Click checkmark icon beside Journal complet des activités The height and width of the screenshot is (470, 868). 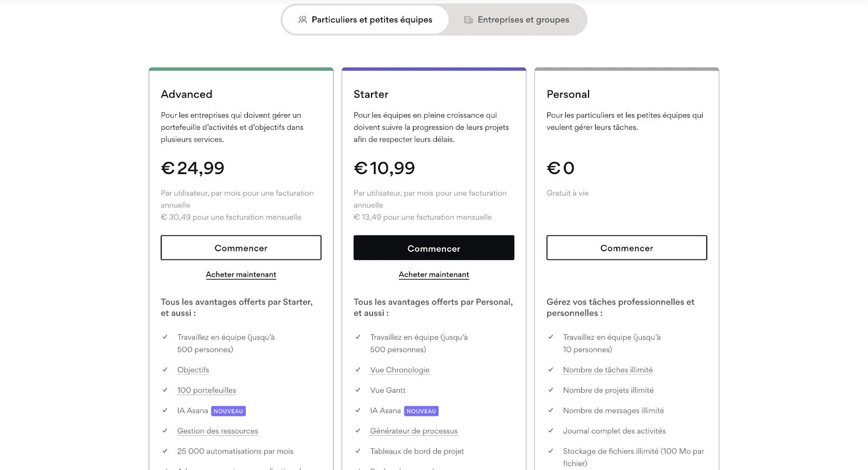point(551,431)
